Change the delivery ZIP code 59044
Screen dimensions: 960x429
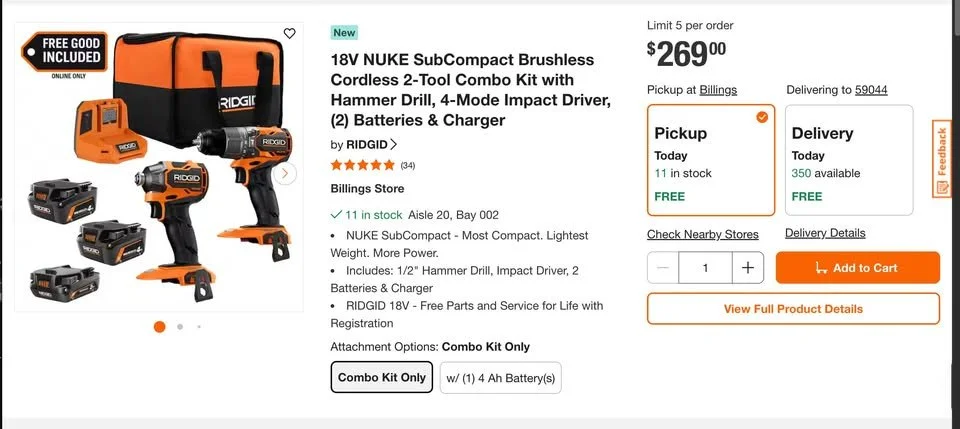(871, 90)
